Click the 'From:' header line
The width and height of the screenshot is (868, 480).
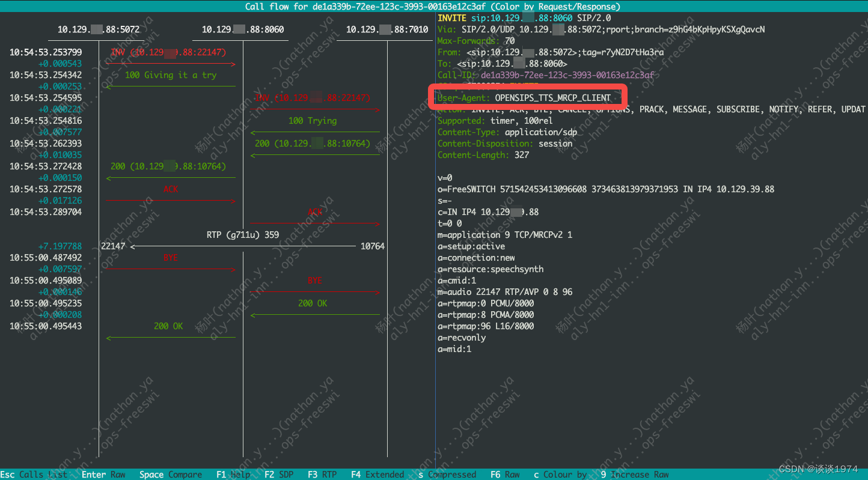pyautogui.click(x=551, y=52)
